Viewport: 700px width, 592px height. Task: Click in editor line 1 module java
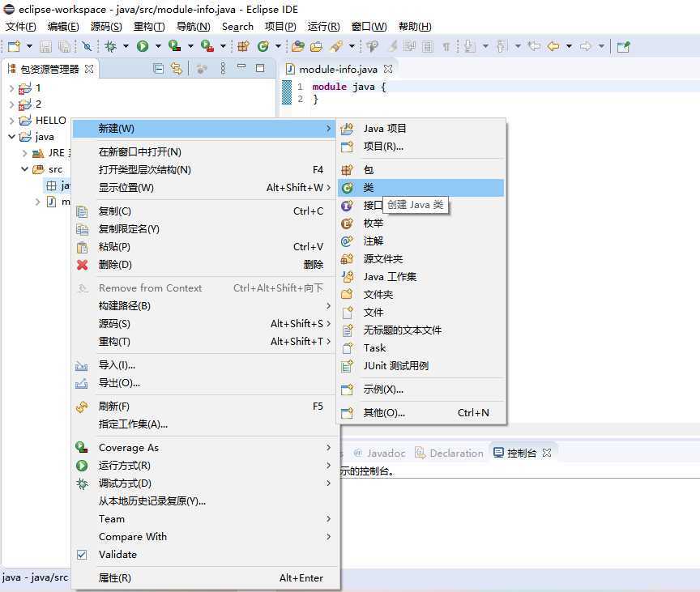coord(349,87)
